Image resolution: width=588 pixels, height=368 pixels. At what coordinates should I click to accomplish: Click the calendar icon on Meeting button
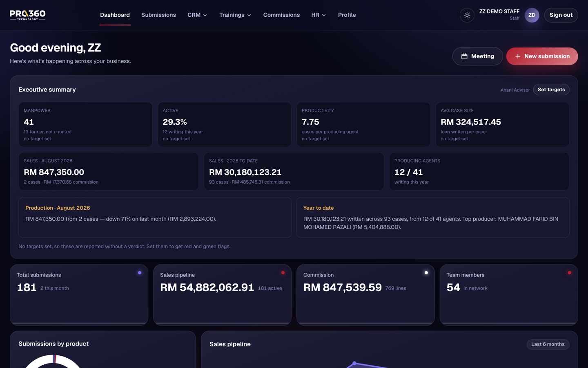[x=464, y=56]
